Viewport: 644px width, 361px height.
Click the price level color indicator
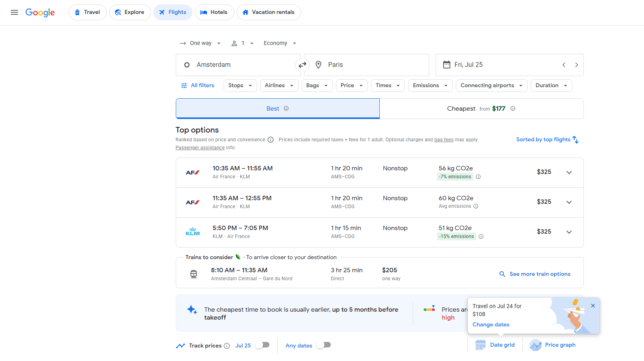[x=429, y=308]
